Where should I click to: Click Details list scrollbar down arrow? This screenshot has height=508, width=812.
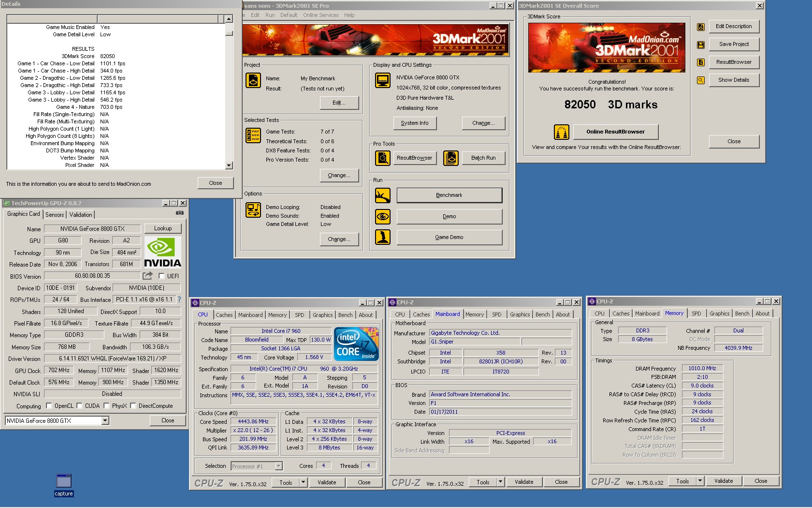tap(229, 165)
